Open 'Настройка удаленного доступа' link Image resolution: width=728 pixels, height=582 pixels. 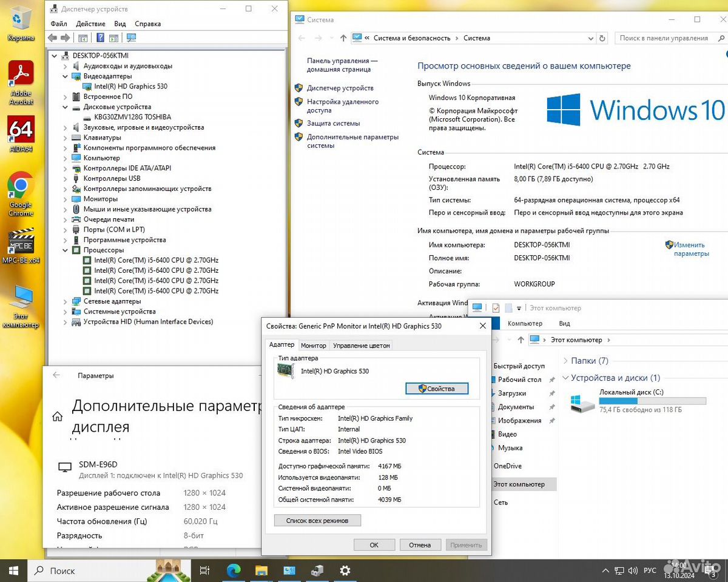tap(343, 106)
